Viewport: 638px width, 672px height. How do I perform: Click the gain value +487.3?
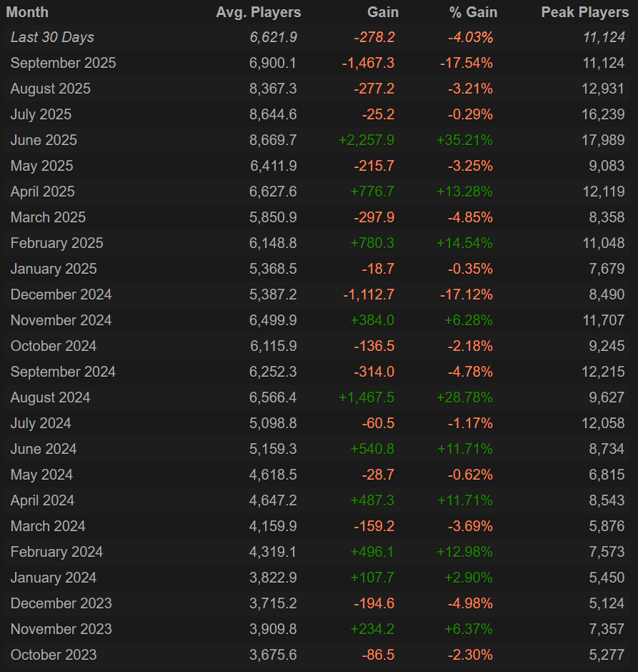(372, 500)
